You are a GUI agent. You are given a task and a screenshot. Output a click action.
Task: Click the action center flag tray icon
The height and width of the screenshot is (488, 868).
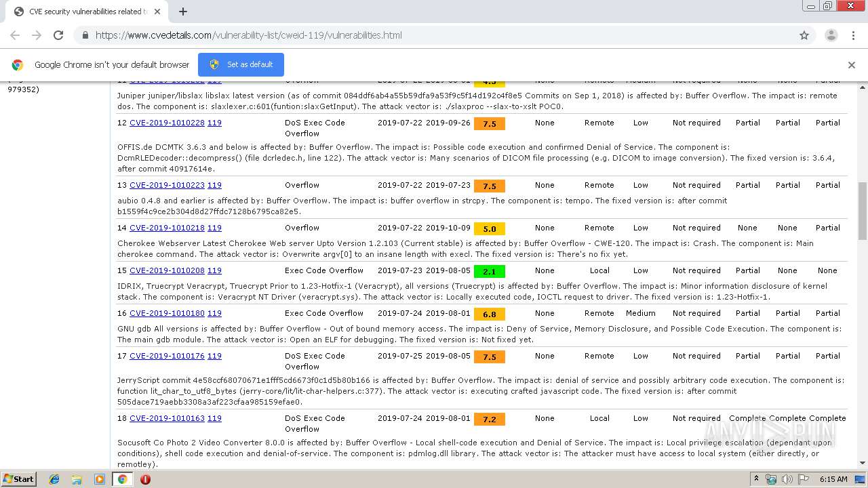802,479
